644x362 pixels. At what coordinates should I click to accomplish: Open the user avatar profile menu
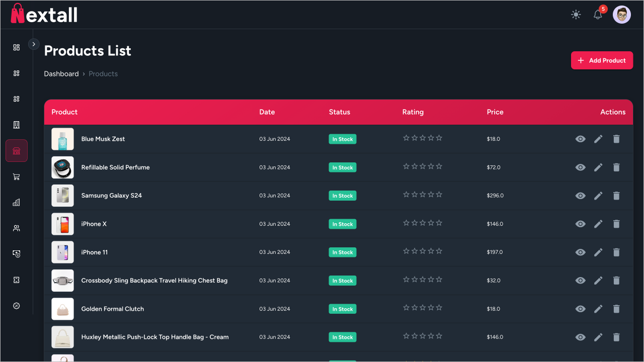622,15
